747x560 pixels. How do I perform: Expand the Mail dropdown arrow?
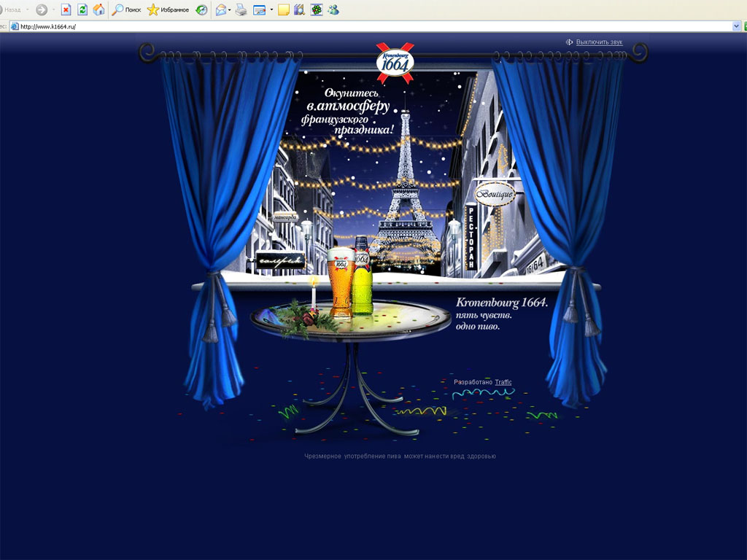tap(230, 9)
